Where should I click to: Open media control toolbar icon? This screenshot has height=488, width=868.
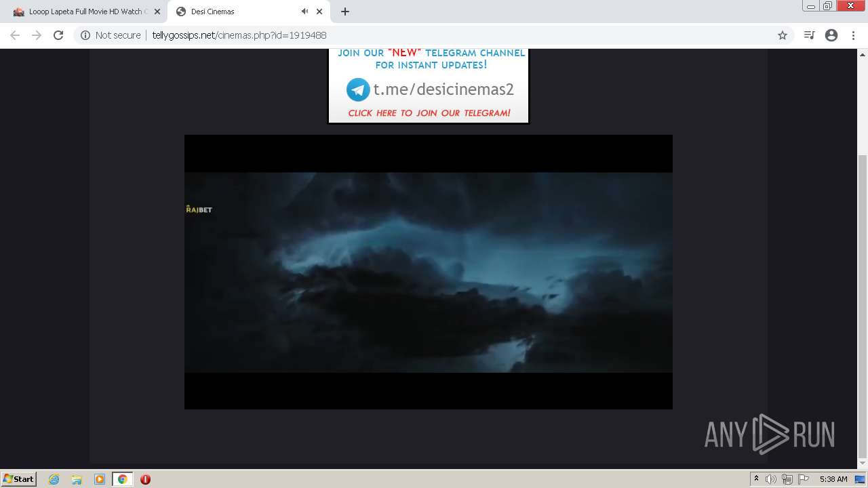(809, 35)
